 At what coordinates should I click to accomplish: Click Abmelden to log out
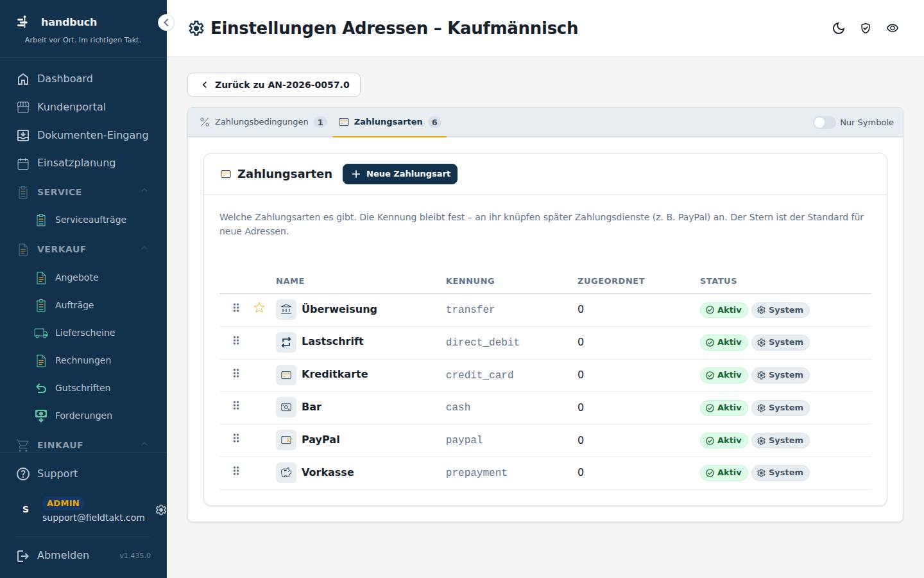click(x=54, y=556)
